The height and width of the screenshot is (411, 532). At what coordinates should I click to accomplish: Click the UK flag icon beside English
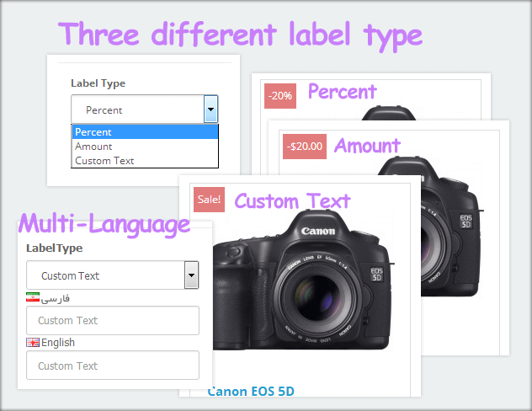coord(33,343)
